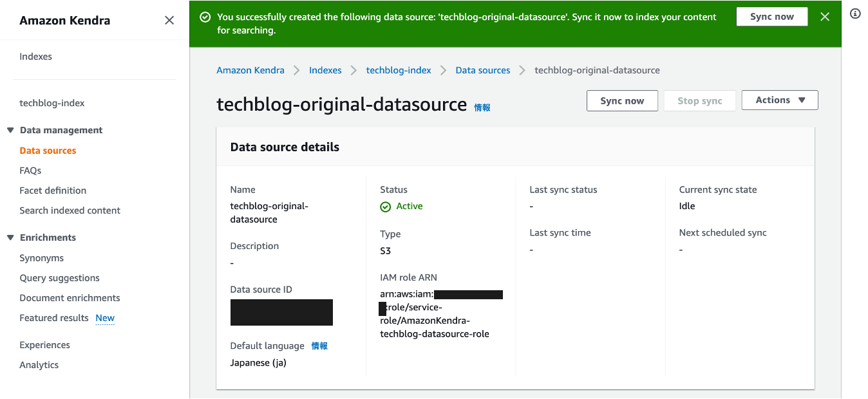This screenshot has width=868, height=399.
Task: Click the last breadcrumb techblog-original-datasource
Action: [597, 70]
